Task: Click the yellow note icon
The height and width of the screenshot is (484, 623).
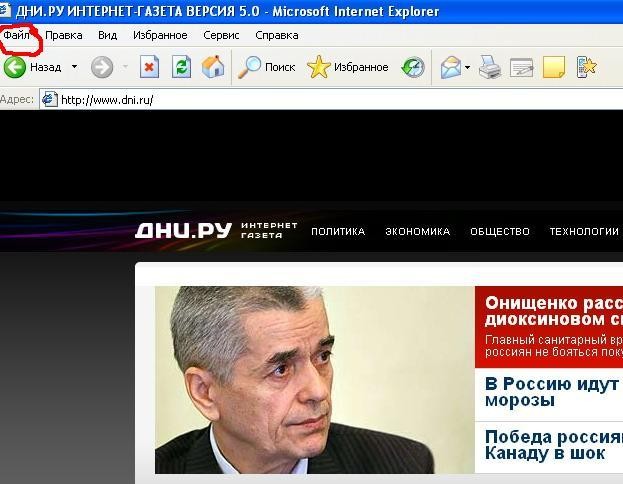Action: click(x=553, y=67)
